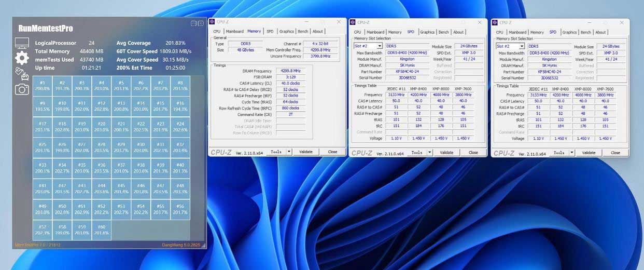Viewport: 644px width, 270px height.
Task: Open Tools dropdown arrow in middle CPU-Z window
Action: 430,153
